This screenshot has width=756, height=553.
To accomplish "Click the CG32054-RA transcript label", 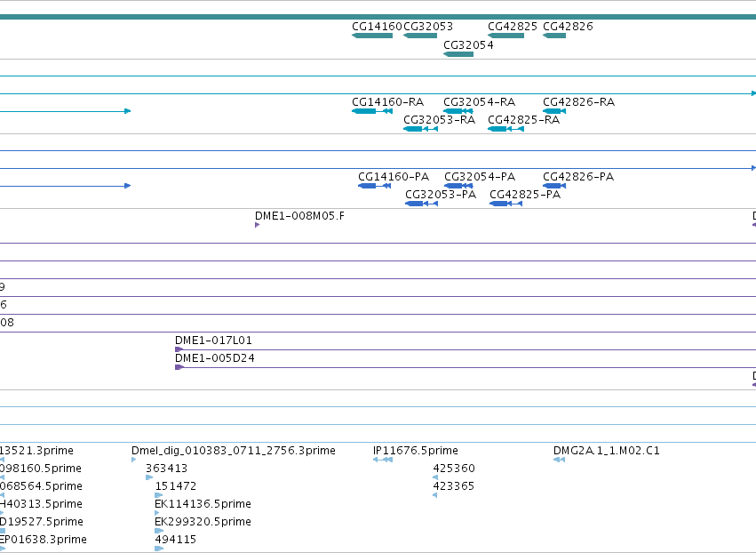I will 479,102.
